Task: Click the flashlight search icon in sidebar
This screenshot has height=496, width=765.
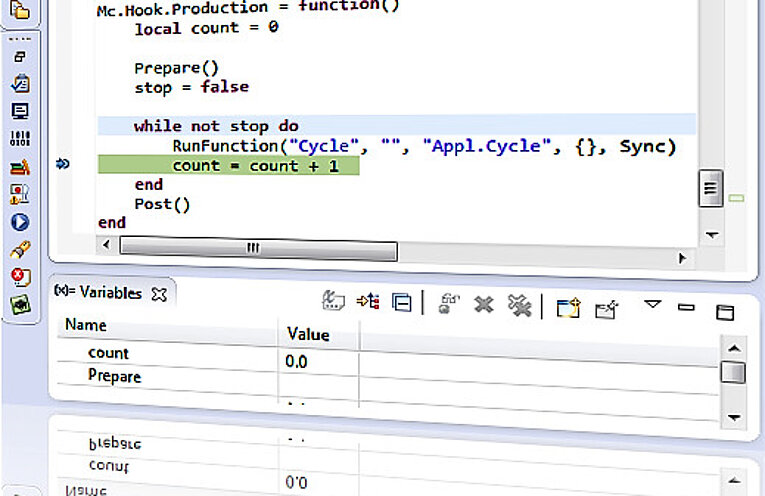Action: [19, 249]
